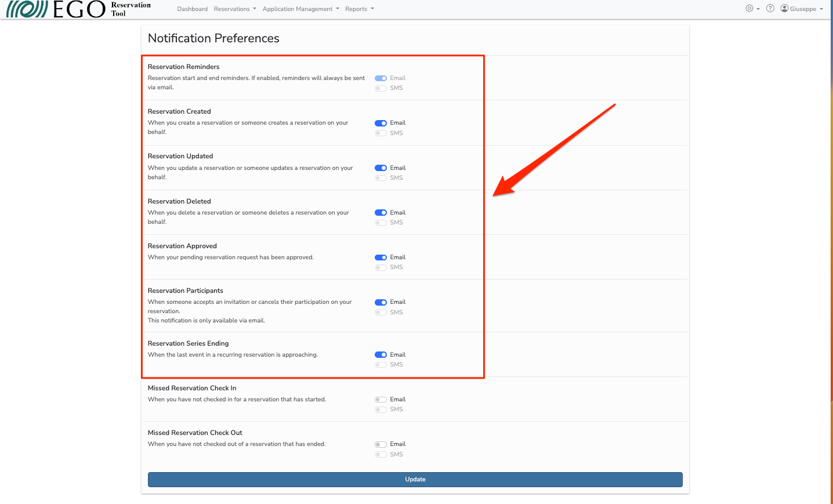
Task: Disable Email for Reservation Deleted
Action: coord(381,212)
